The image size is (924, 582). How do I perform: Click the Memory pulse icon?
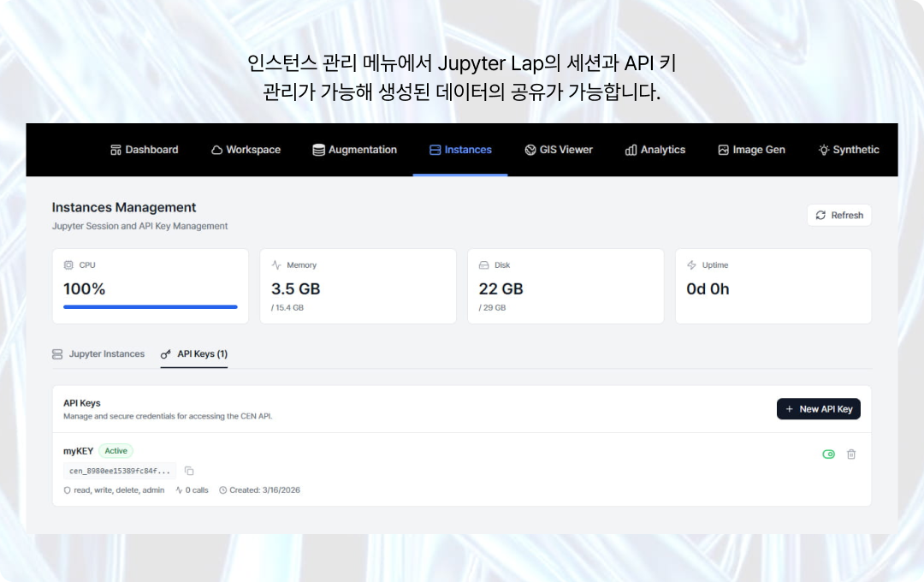click(276, 265)
